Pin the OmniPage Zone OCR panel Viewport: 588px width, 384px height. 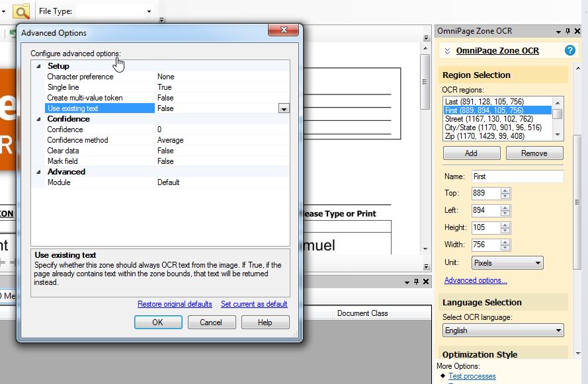567,31
